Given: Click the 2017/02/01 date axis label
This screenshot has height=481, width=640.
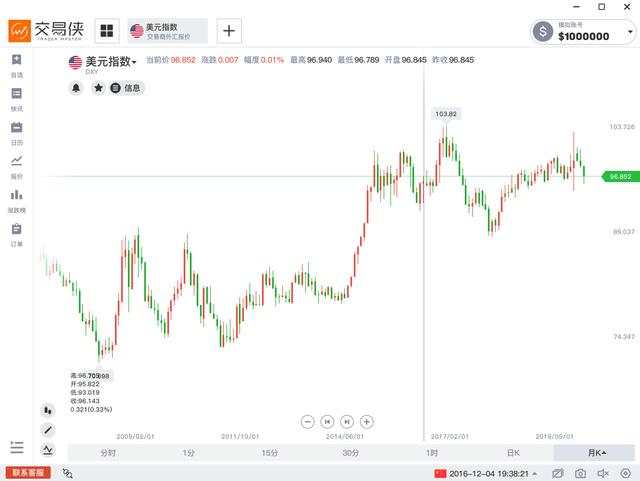Looking at the screenshot, I should click(449, 436).
